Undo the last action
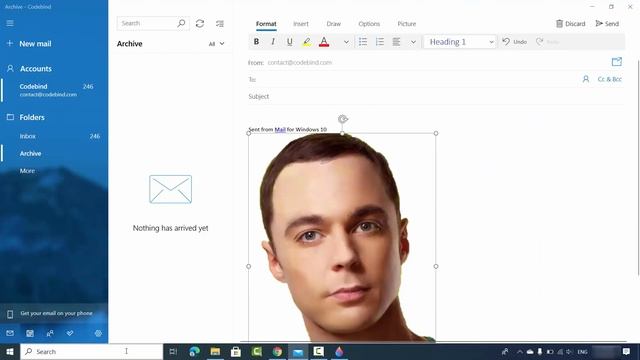Viewport: 640px width, 360px height. [x=514, y=42]
